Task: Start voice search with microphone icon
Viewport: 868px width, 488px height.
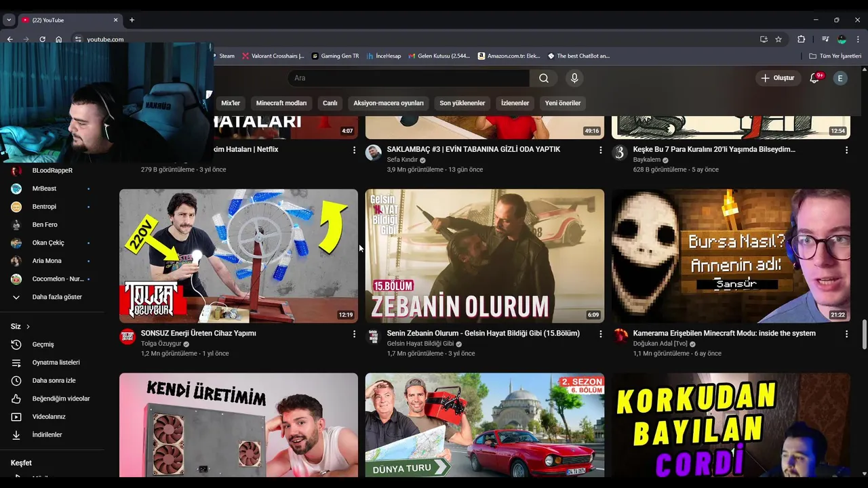Action: click(x=574, y=78)
